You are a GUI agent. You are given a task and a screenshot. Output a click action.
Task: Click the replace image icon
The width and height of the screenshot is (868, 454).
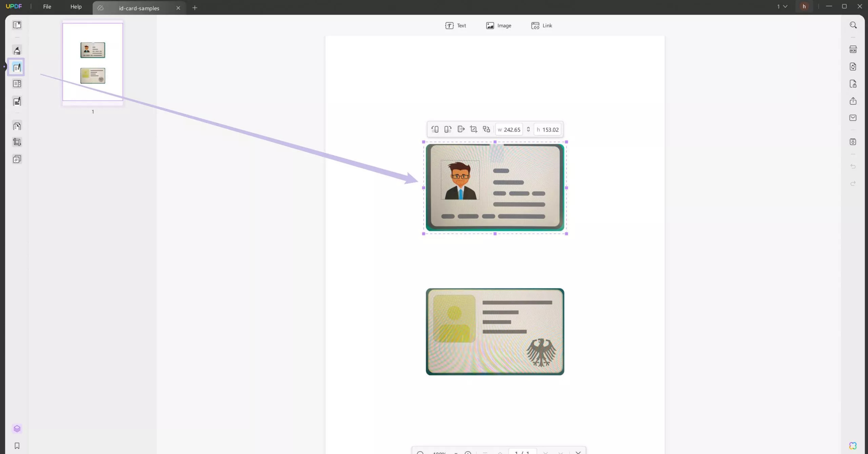click(487, 129)
